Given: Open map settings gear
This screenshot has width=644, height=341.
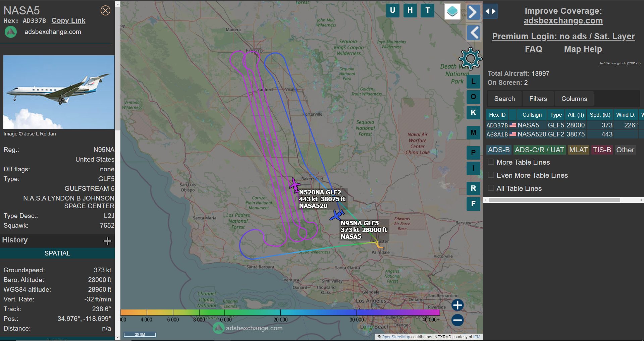Looking at the screenshot, I should [x=470, y=59].
